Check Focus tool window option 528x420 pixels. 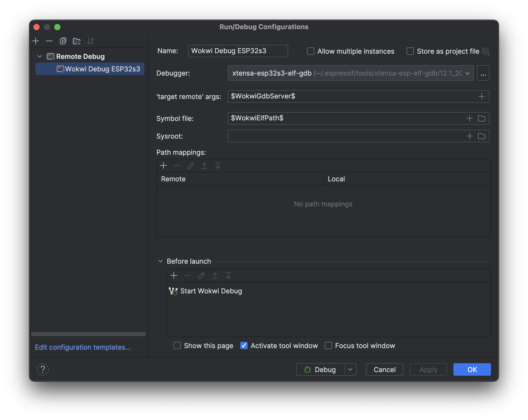tap(328, 345)
